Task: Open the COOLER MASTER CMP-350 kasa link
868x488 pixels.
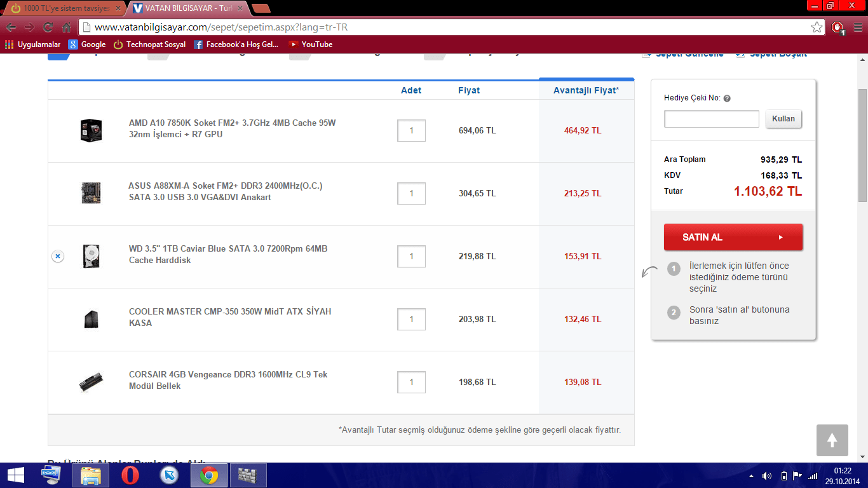Action: click(230, 317)
